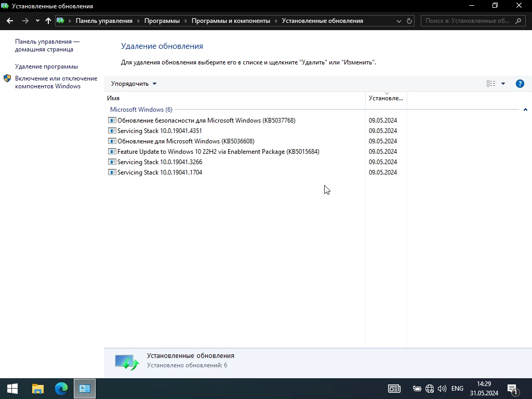
Task: Open the view options dropdown arrow
Action: point(503,84)
